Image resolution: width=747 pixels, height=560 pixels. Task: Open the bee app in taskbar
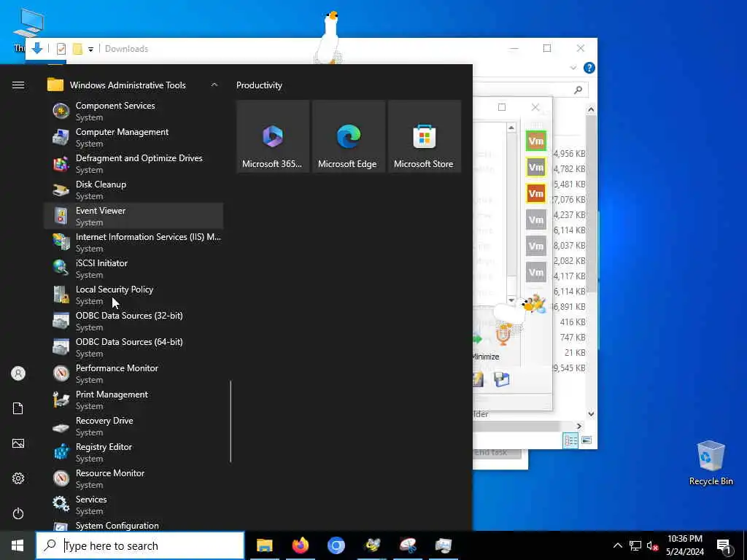pyautogui.click(x=372, y=545)
